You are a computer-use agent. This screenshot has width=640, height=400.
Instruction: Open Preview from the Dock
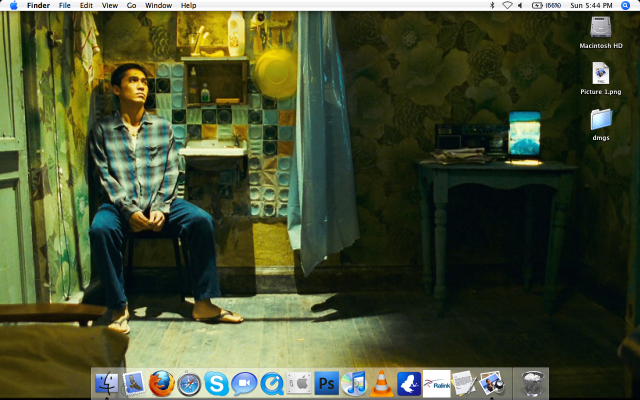(x=491, y=383)
